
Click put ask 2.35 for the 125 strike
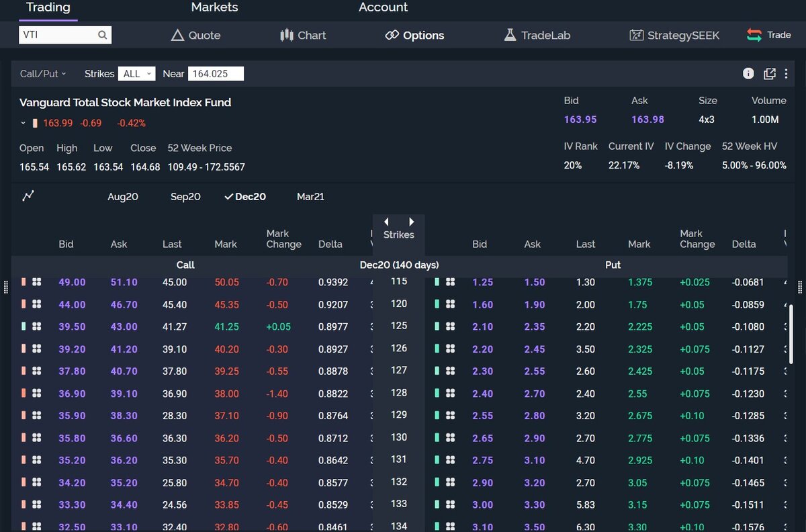click(x=535, y=326)
